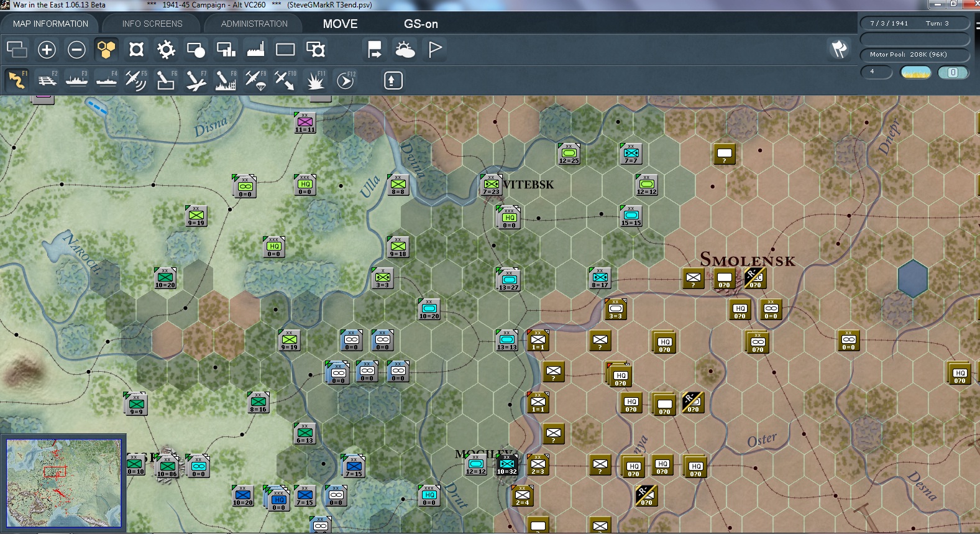Select the 10=86 unit stack
980x534 pixels.
(x=167, y=466)
